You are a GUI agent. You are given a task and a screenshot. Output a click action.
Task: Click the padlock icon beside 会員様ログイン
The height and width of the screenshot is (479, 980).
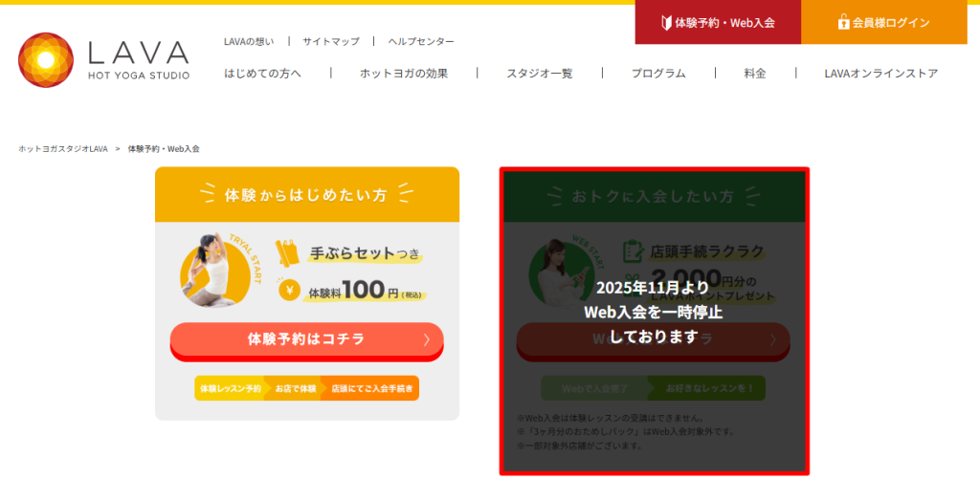[843, 23]
